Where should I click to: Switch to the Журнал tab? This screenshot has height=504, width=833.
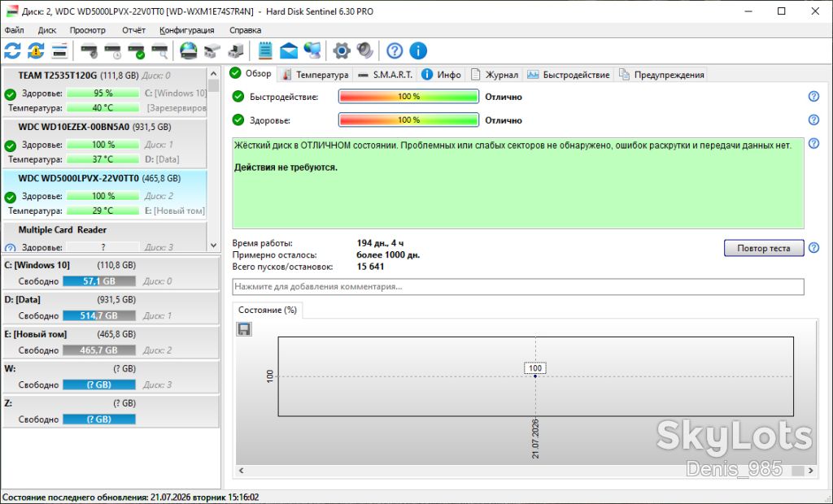[x=494, y=75]
